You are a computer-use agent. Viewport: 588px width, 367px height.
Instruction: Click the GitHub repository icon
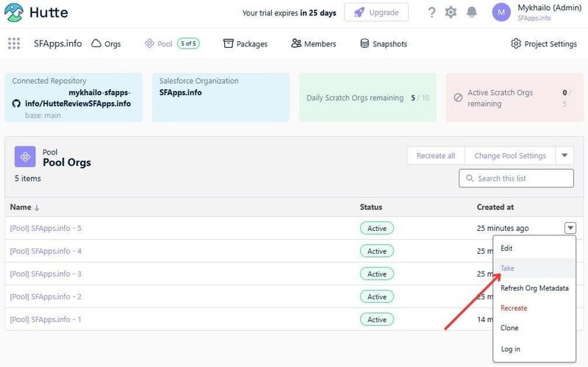click(x=16, y=104)
